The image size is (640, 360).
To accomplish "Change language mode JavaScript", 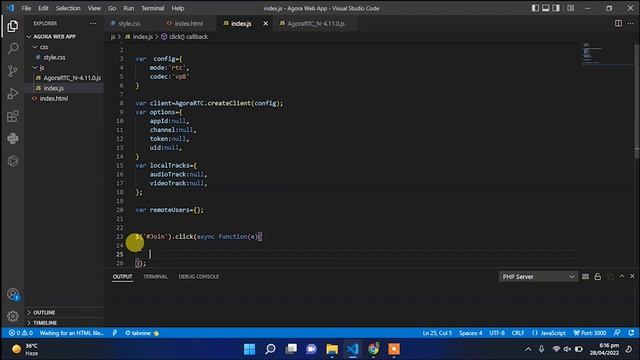I will [549, 333].
